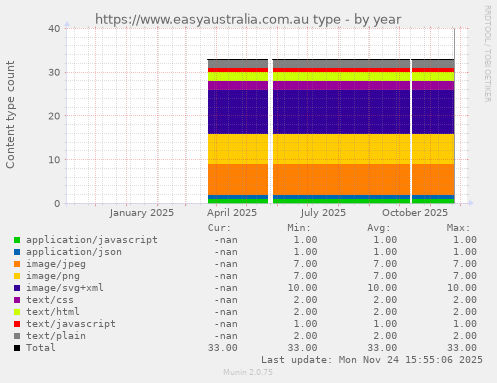The width and height of the screenshot is (497, 383).
Task: Click the purple text/css legend swatch
Action: click(x=17, y=300)
